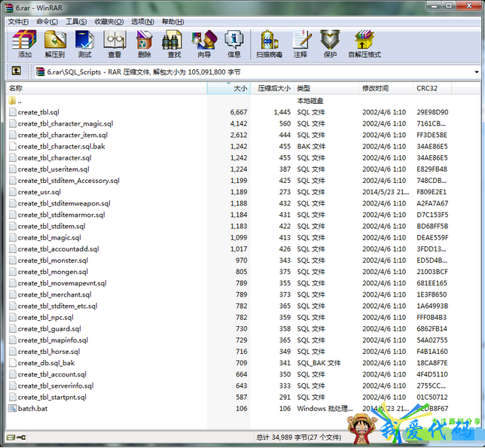This screenshot has width=485, height=448.
Task: Sort by Modified (修改时间) column header
Action: coord(386,88)
